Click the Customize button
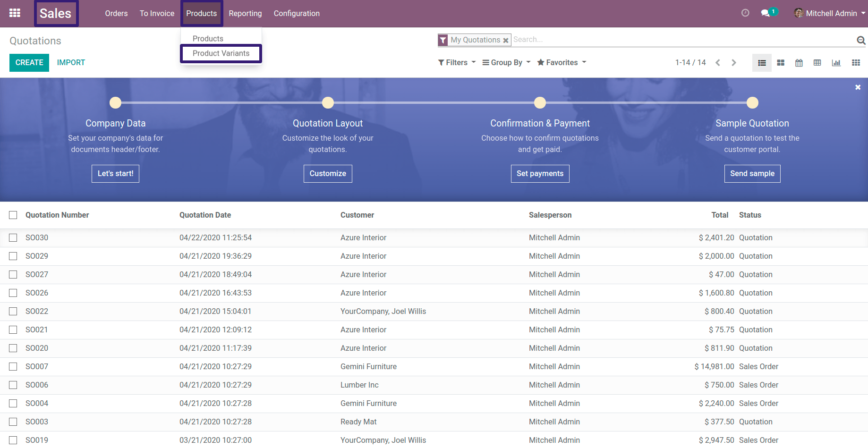The height and width of the screenshot is (448, 868). 328,174
